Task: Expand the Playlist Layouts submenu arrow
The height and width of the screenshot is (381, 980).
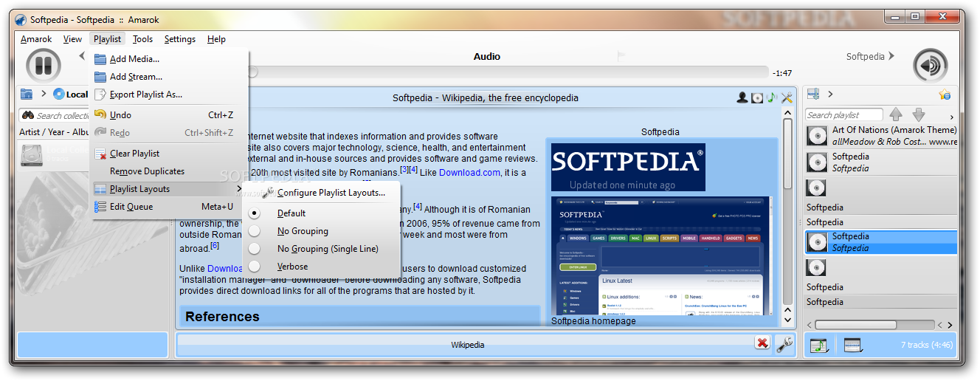Action: coord(239,189)
